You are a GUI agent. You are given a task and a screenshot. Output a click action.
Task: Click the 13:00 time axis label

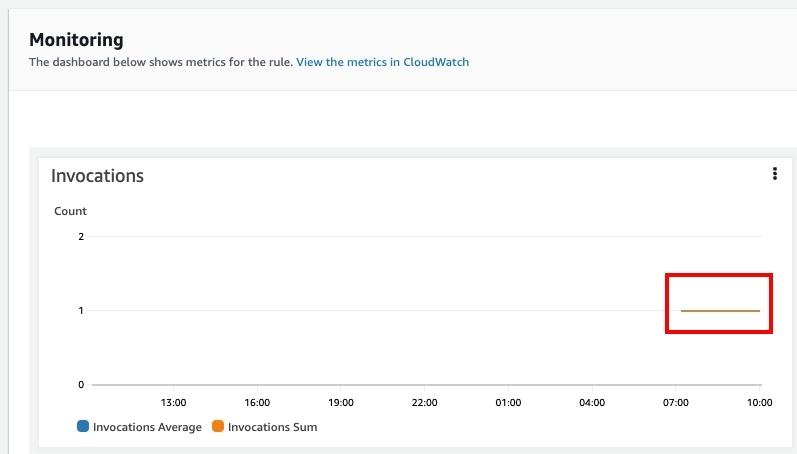coord(173,403)
